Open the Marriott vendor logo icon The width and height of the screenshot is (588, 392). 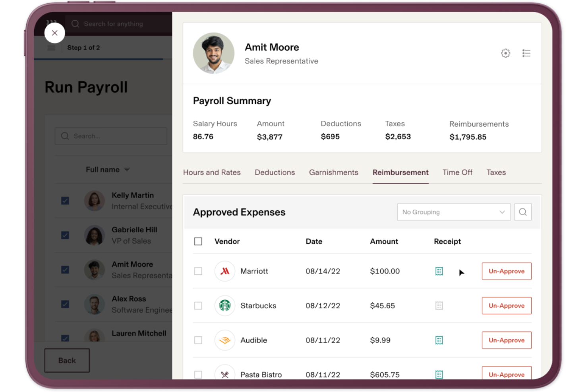[225, 271]
